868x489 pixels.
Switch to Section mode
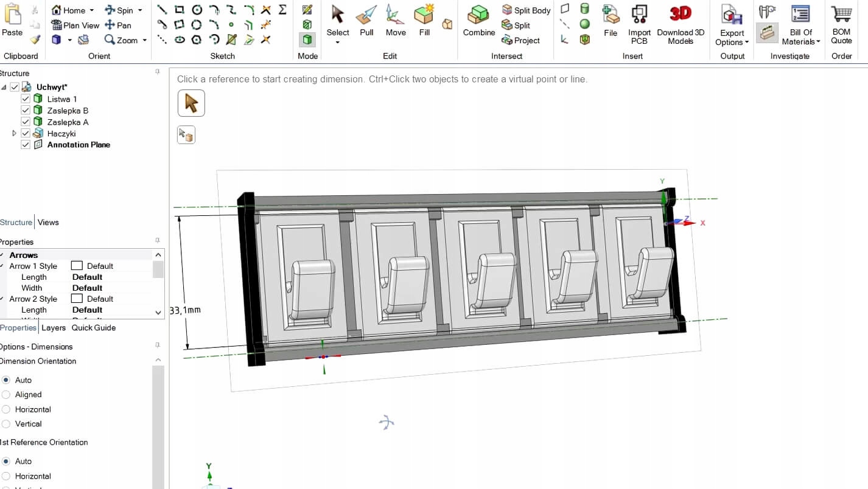pyautogui.click(x=307, y=25)
